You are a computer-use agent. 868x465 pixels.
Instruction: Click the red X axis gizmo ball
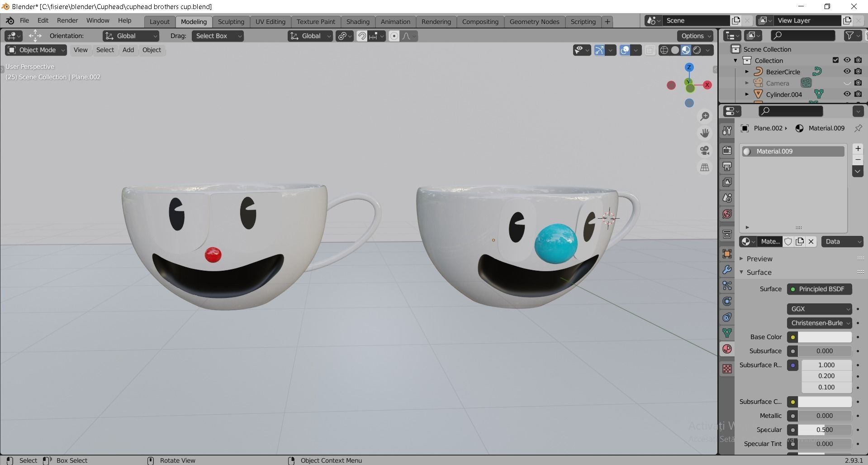707,85
